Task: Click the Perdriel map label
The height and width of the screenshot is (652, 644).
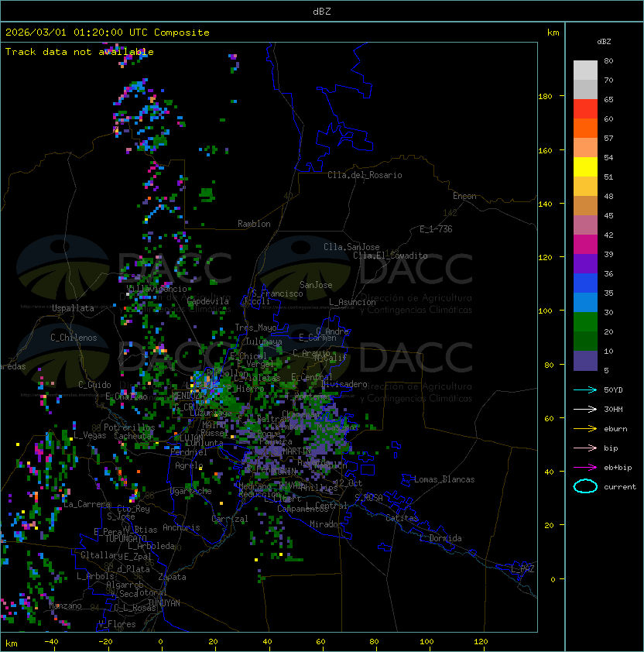Action: click(x=189, y=452)
